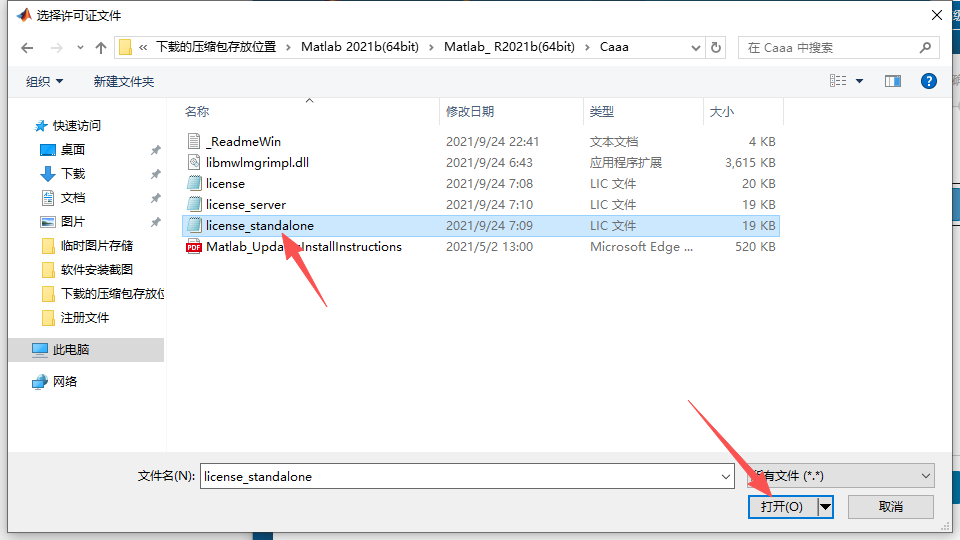Expand hidden breadcrumb path chevron

coord(143,47)
